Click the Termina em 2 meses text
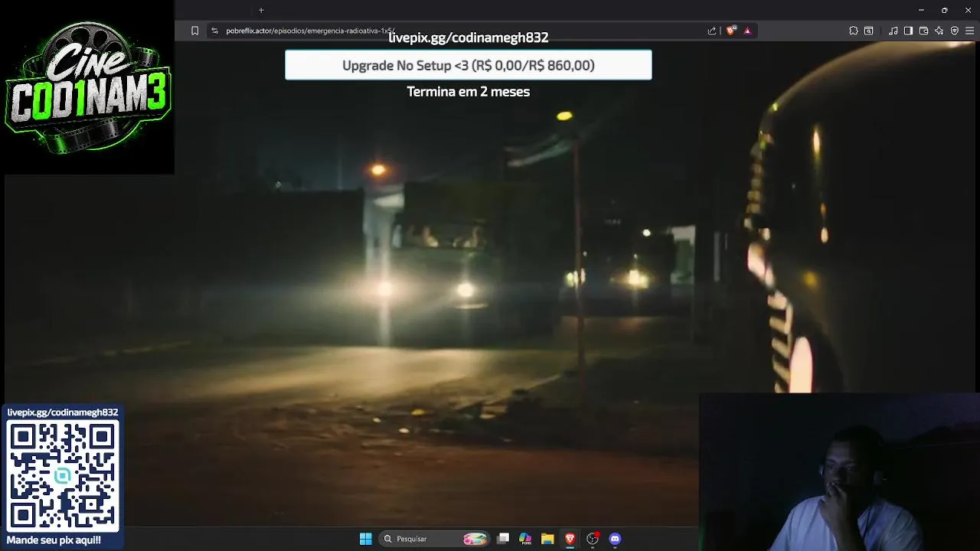The height and width of the screenshot is (551, 980). tap(469, 91)
